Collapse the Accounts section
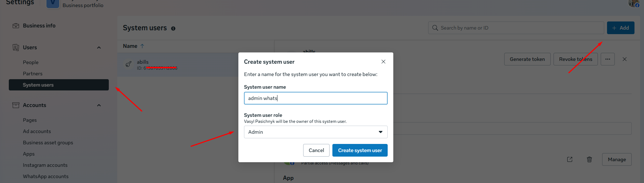Viewport: 644px width, 183px height. [x=99, y=105]
